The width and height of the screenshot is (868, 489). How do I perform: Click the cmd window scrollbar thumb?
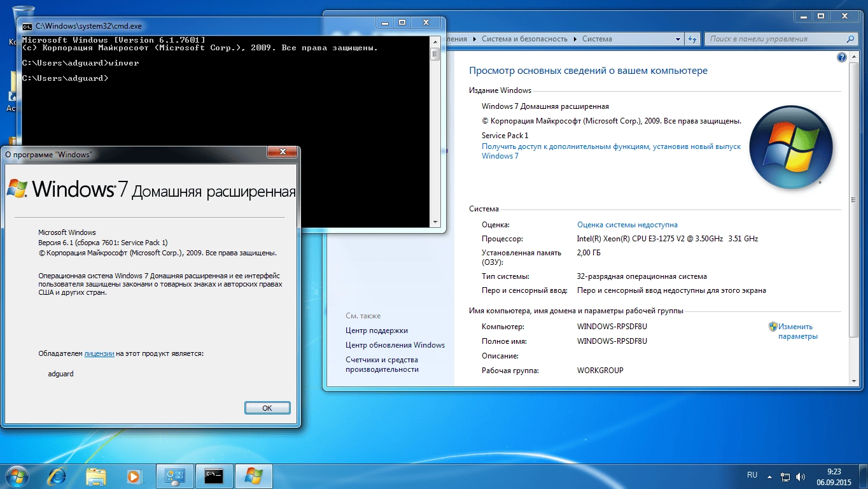point(435,53)
